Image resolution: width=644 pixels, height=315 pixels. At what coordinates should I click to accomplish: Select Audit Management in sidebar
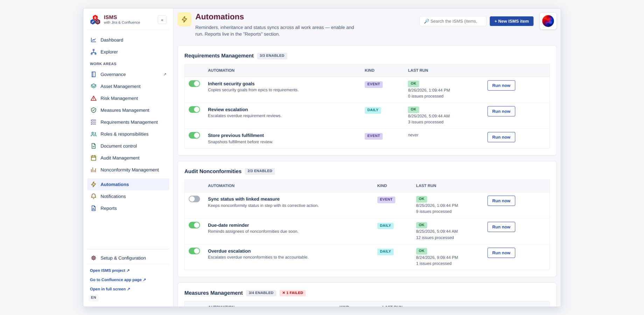tap(128, 158)
